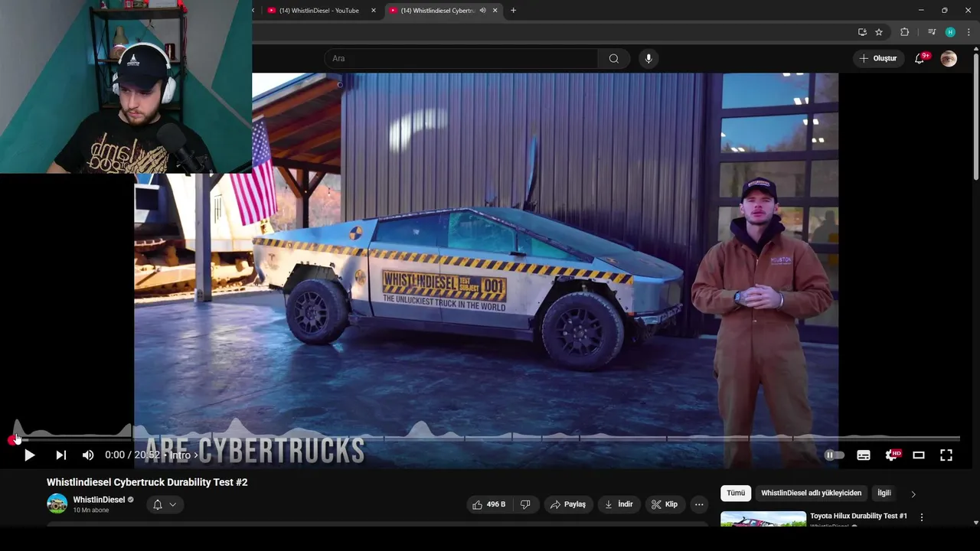The height and width of the screenshot is (551, 980).
Task: Open a new browser tab
Action: (x=513, y=11)
